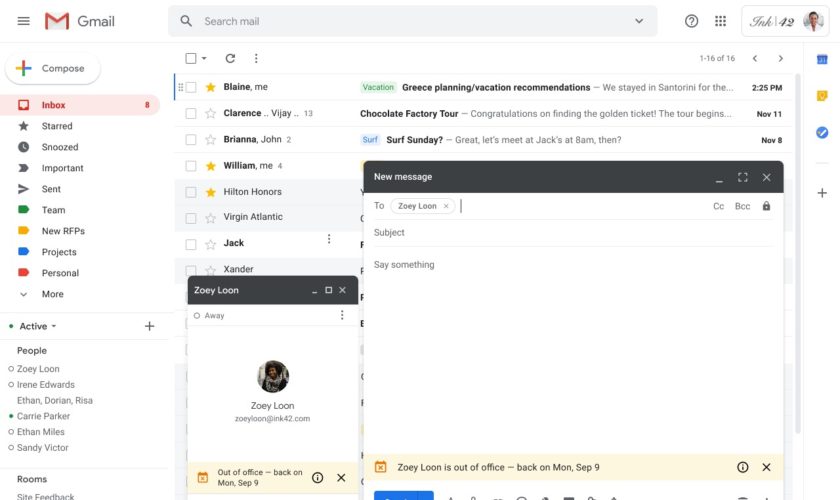Click the Compose button
The width and height of the screenshot is (840, 500).
coord(52,69)
